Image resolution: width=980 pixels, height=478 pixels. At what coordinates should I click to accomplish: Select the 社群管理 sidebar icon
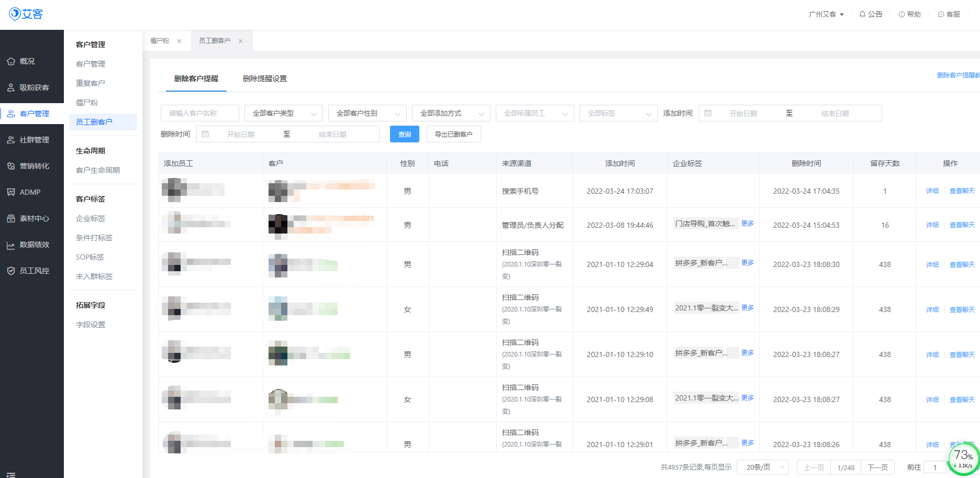(x=11, y=140)
